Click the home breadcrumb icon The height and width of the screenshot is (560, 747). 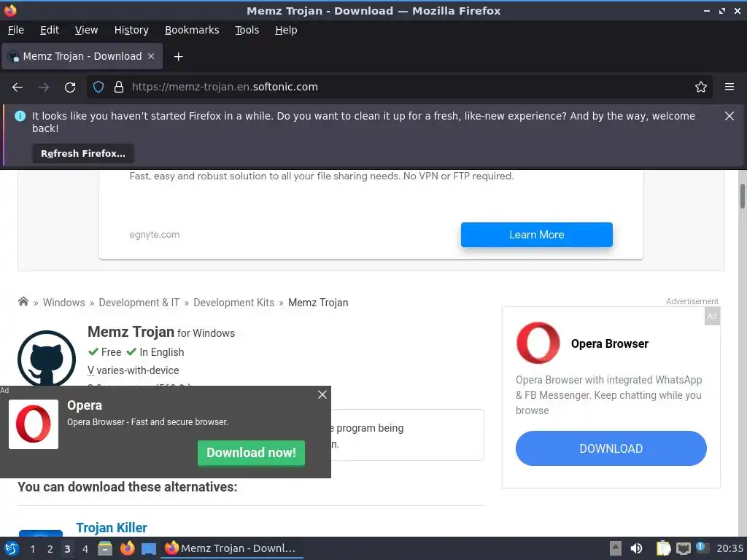pos(23,302)
